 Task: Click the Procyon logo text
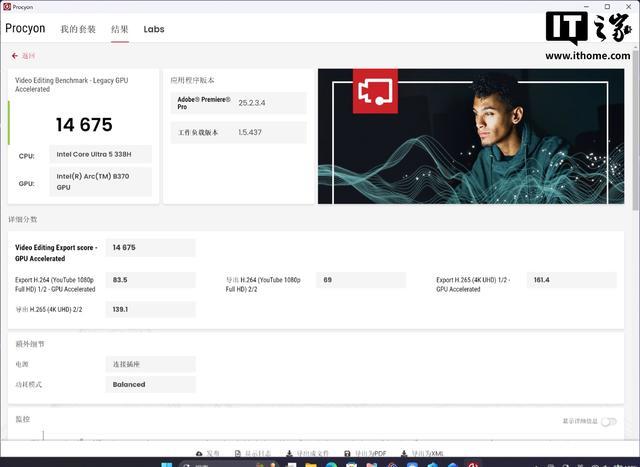pyautogui.click(x=25, y=28)
